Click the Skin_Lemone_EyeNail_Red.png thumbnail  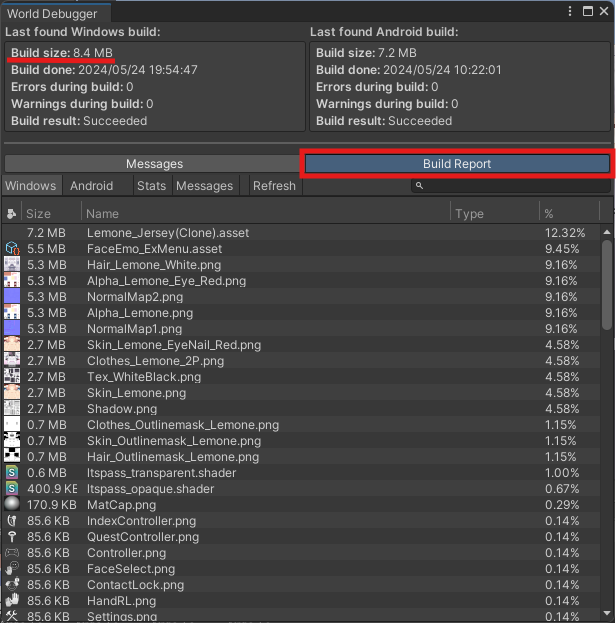click(x=12, y=344)
